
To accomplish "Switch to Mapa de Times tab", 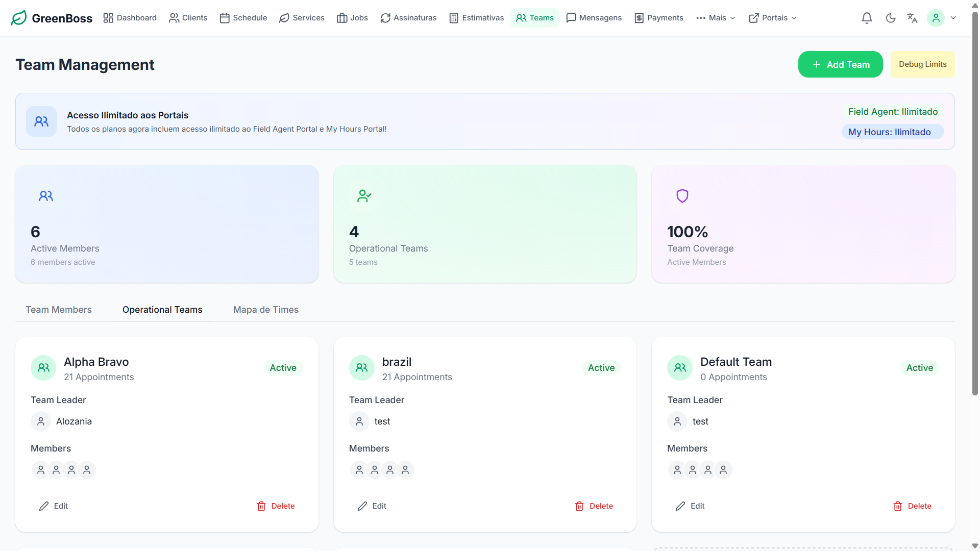I will (x=265, y=310).
